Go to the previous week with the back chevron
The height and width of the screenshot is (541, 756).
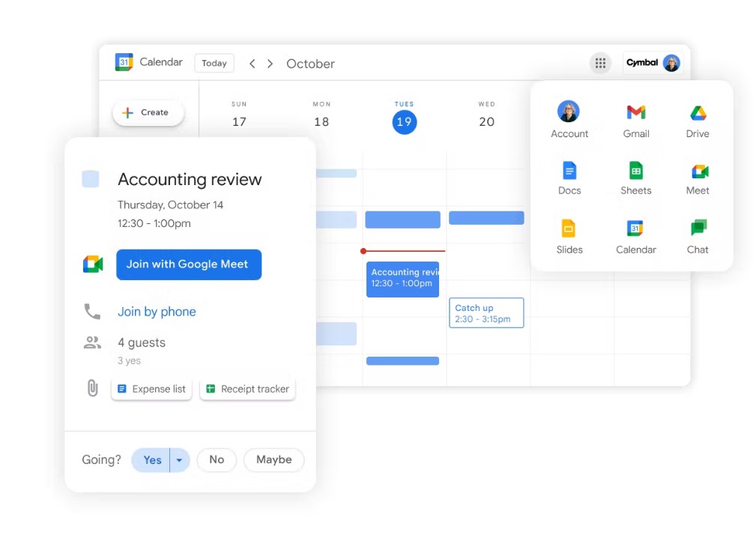[252, 64]
